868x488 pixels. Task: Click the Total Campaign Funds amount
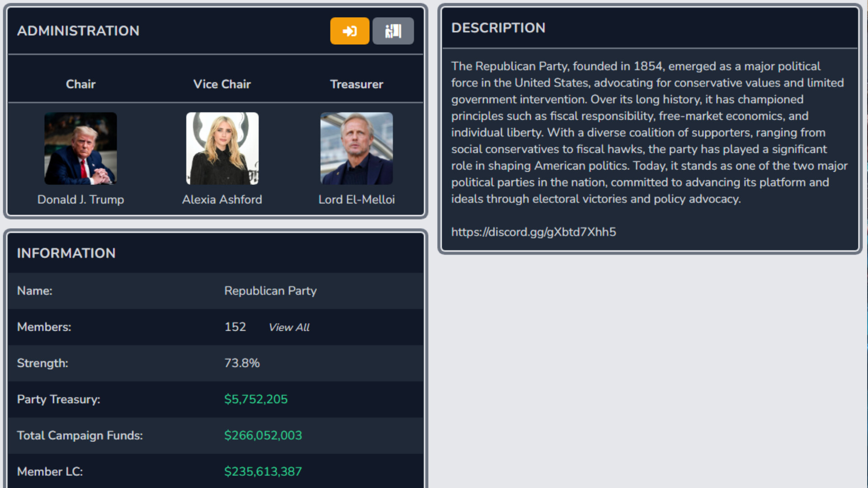click(x=263, y=435)
